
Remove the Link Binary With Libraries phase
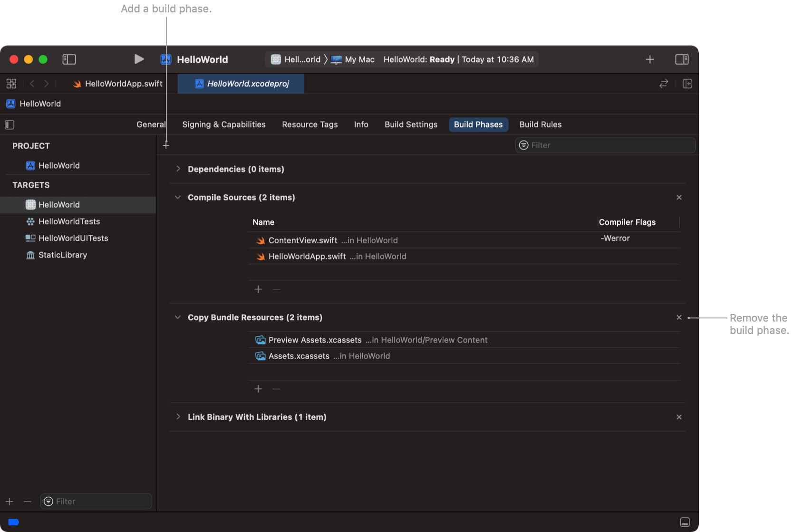(x=679, y=417)
